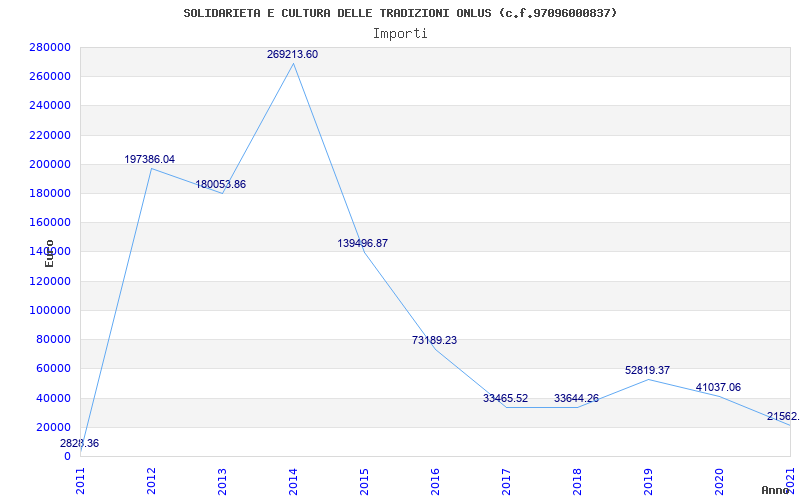The height and width of the screenshot is (500, 800).
Task: Click the 2013 x-axis year label
Action: 222,482
